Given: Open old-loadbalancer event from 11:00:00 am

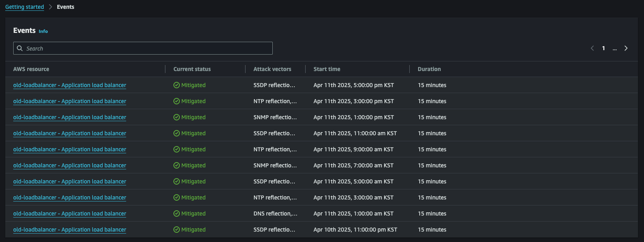Looking at the screenshot, I should click(70, 133).
